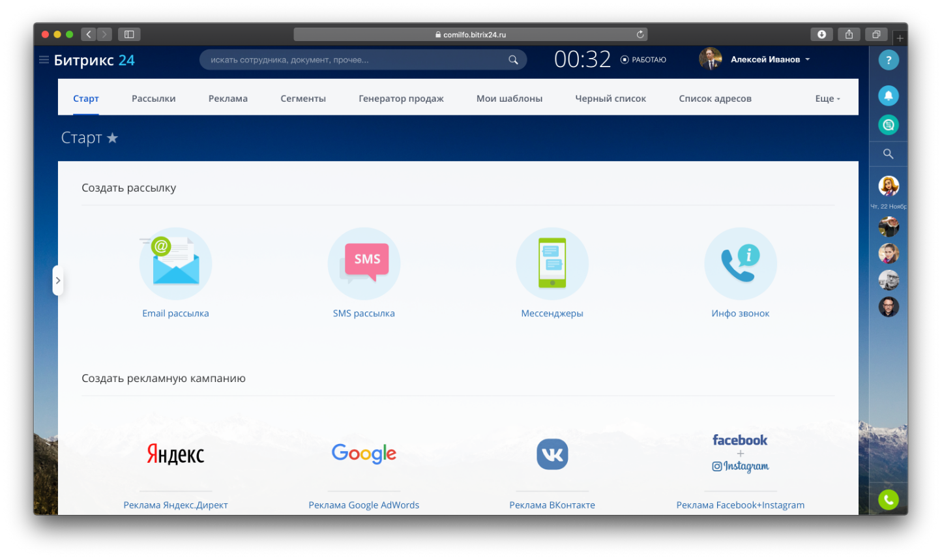
Task: Click the green phone call button
Action: click(888, 499)
